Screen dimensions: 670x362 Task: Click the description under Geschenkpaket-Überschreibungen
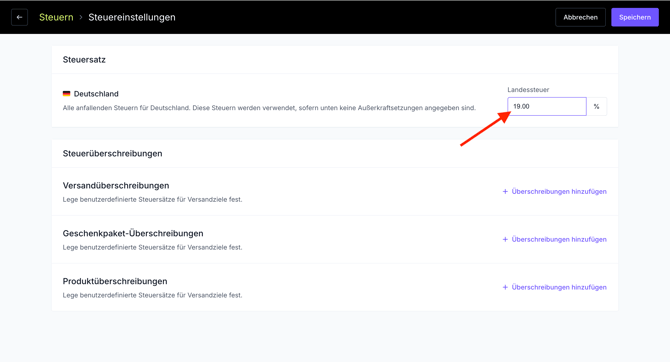152,247
